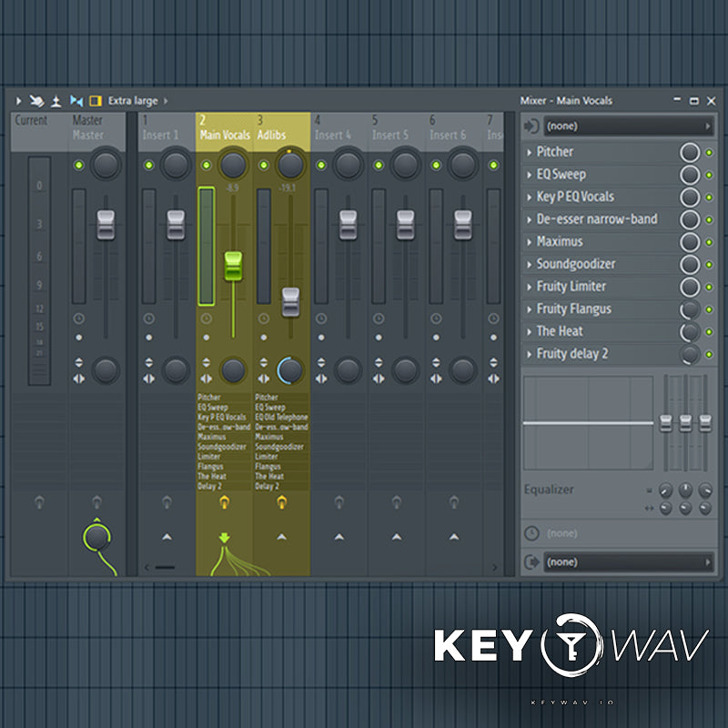Open the audio input (none) dropdown at top
The width and height of the screenshot is (728, 728).
point(628,126)
